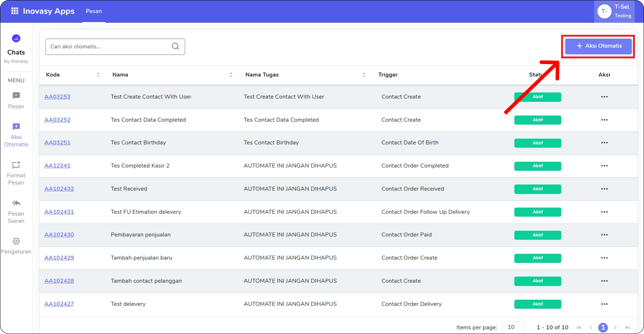
Task: Click the Chats by Inovasy logo
Action: click(16, 39)
